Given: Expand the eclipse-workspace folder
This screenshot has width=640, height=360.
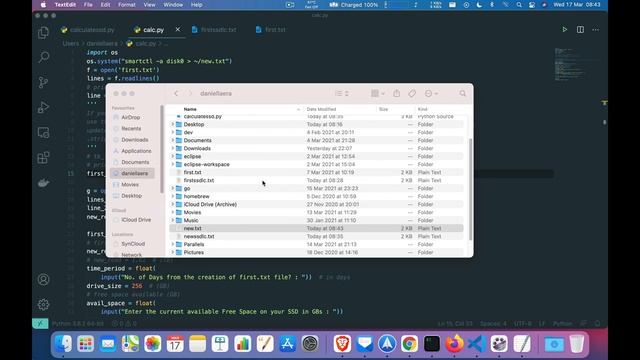Looking at the screenshot, I should point(173,164).
